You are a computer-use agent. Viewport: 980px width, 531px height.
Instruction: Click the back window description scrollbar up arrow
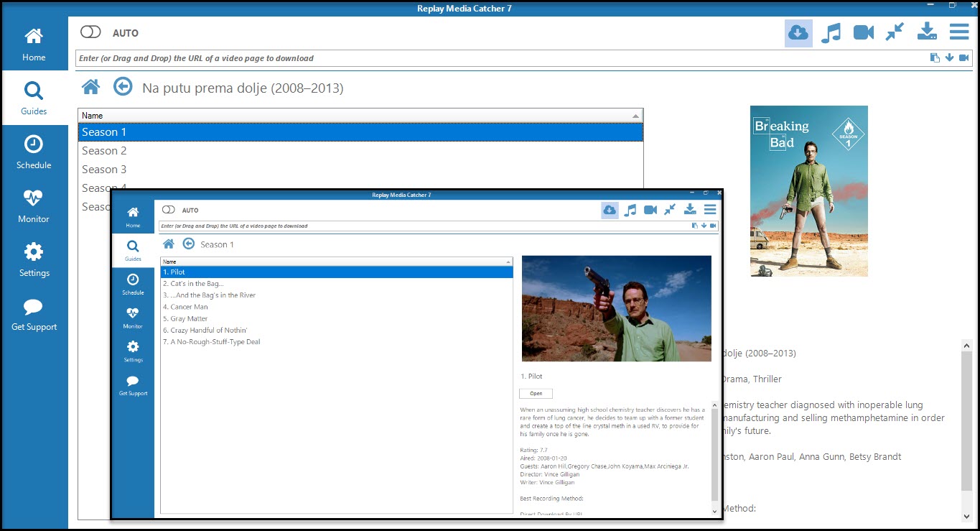click(966, 346)
